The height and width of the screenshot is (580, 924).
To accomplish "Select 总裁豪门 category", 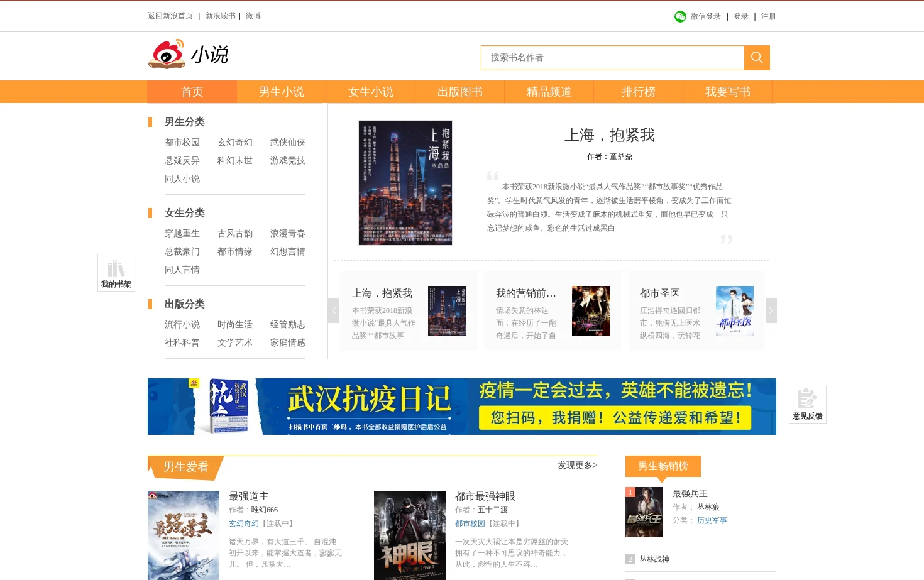I will tap(182, 252).
